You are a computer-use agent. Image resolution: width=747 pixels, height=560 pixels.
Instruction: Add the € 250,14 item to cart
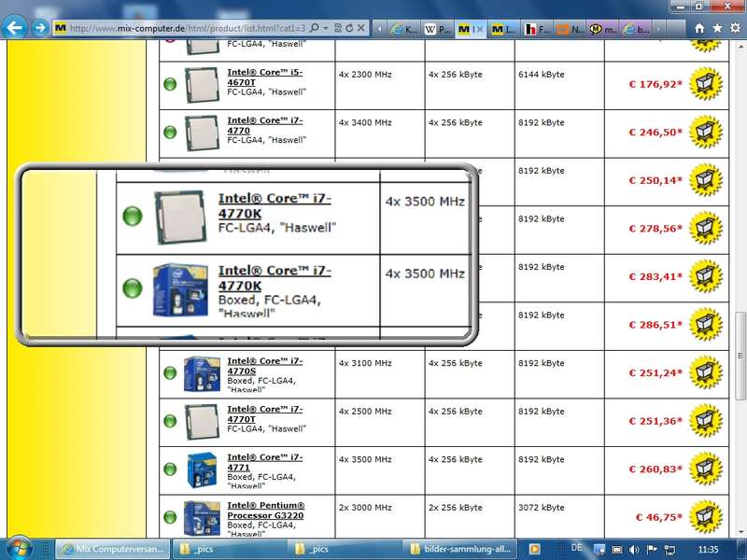tap(706, 180)
